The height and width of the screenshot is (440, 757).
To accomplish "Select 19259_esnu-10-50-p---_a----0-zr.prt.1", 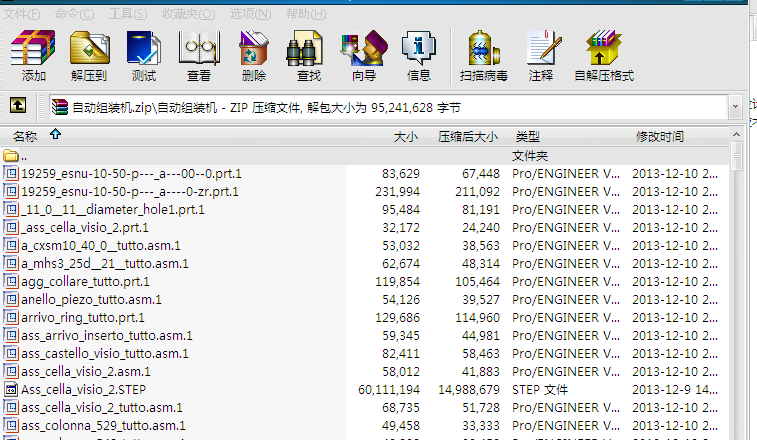I will tap(130, 192).
